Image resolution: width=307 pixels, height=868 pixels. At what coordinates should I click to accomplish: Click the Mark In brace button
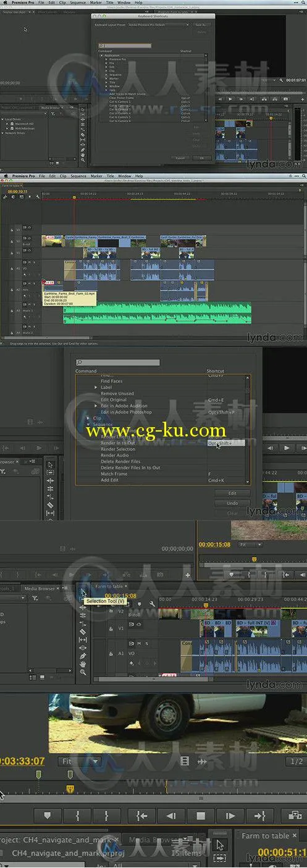78,816
